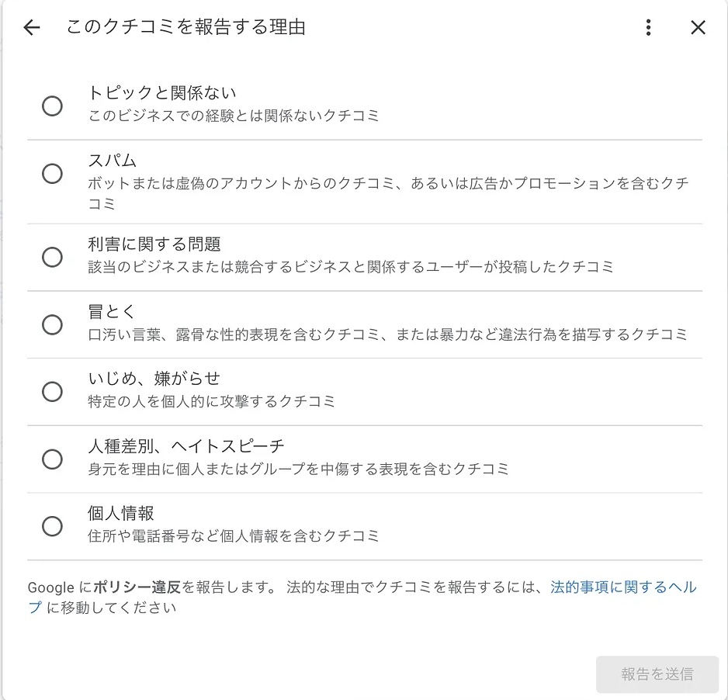The height and width of the screenshot is (700, 728).
Task: Choose 人種差別、ヘイトスピーチ option
Action: click(52, 459)
